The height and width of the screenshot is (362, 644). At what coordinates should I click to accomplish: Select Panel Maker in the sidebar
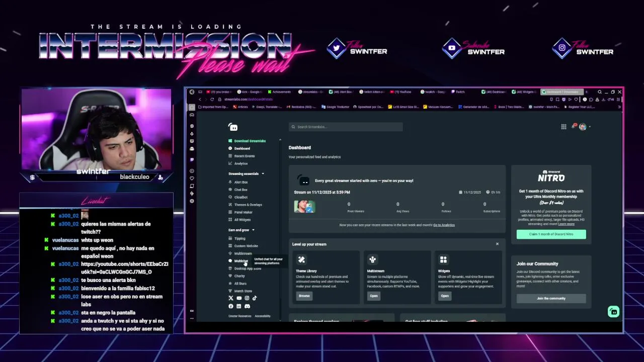pyautogui.click(x=240, y=212)
